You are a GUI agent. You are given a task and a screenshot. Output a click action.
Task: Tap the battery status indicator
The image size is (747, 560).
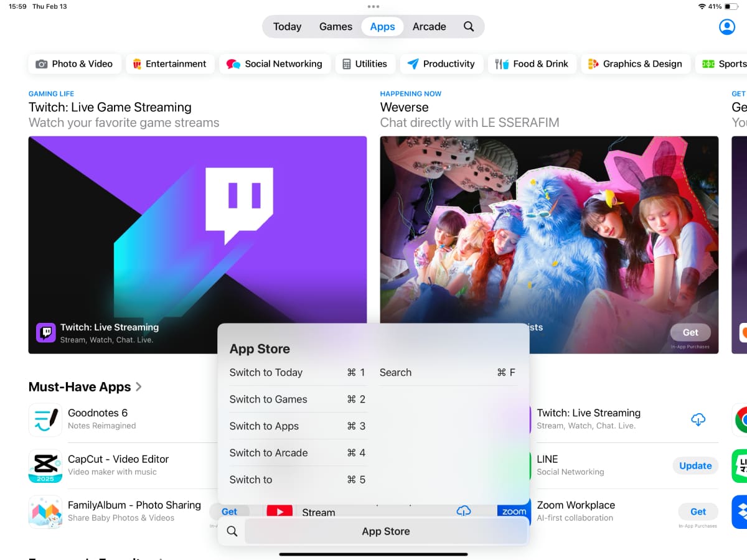pyautogui.click(x=732, y=6)
